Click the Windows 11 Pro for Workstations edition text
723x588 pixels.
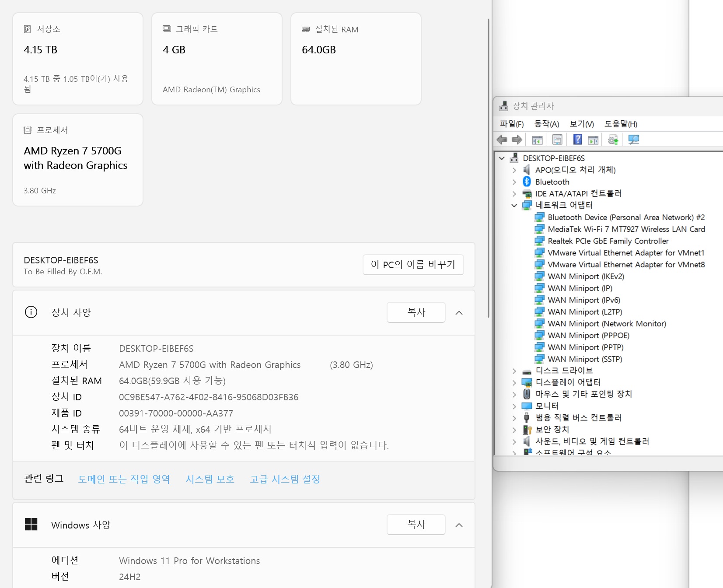click(x=189, y=561)
